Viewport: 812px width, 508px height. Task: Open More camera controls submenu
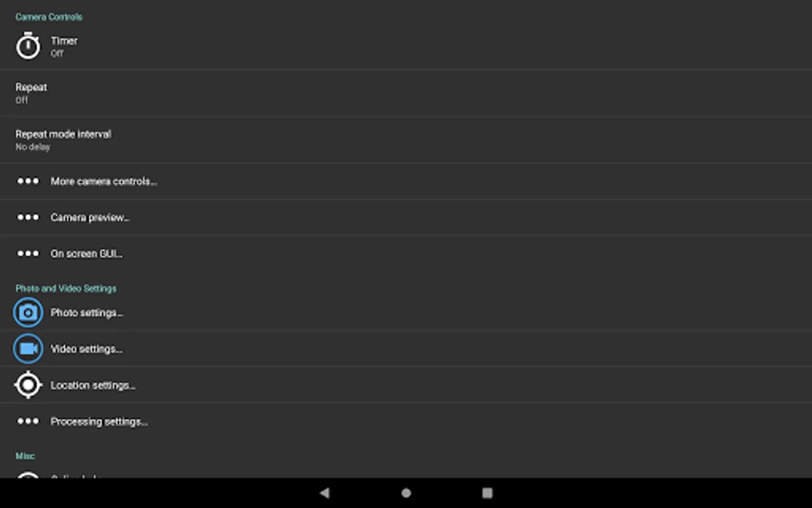(406, 181)
